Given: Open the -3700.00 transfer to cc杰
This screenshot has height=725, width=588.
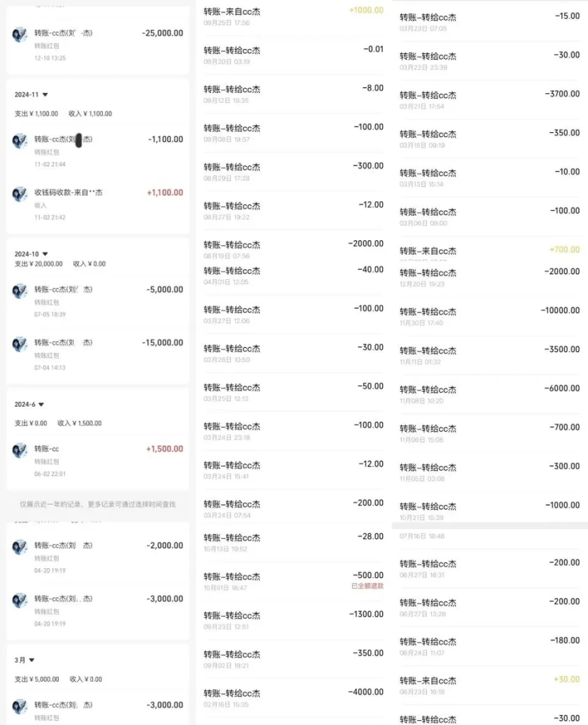Looking at the screenshot, I should [x=489, y=100].
